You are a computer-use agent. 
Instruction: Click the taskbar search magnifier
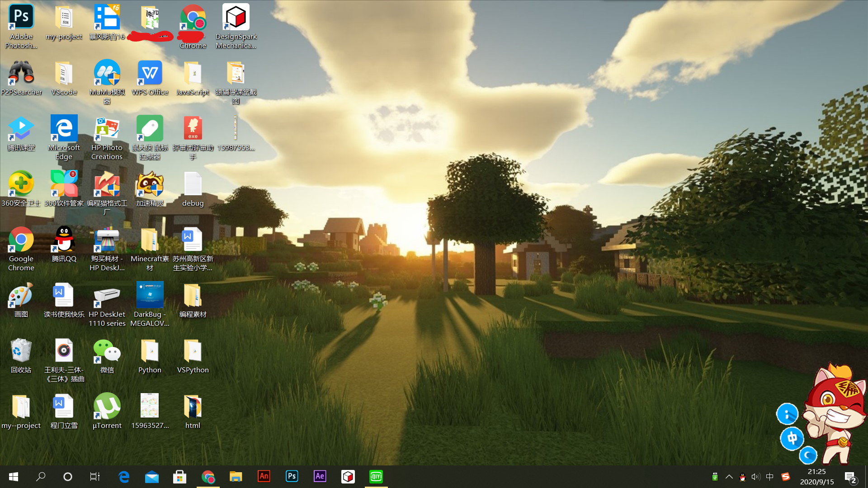tap(41, 477)
